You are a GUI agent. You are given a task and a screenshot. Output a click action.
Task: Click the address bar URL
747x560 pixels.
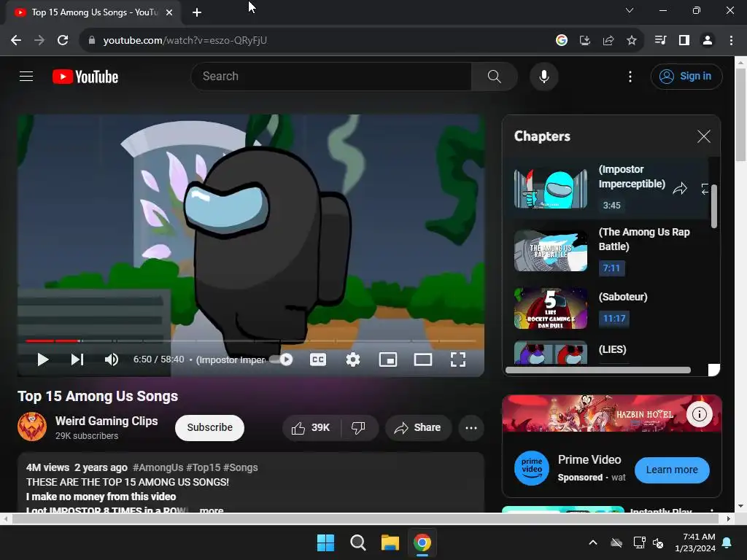185,41
